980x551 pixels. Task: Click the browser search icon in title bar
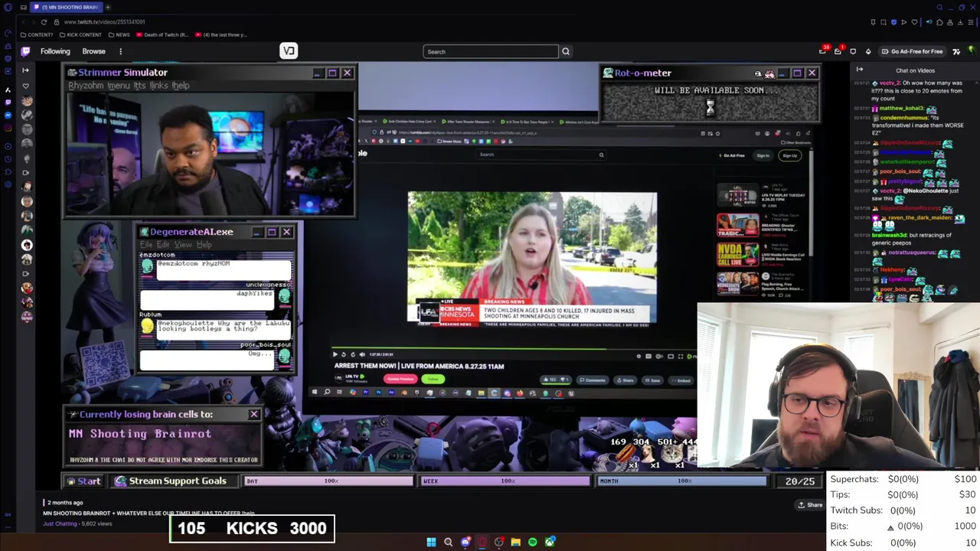point(939,7)
